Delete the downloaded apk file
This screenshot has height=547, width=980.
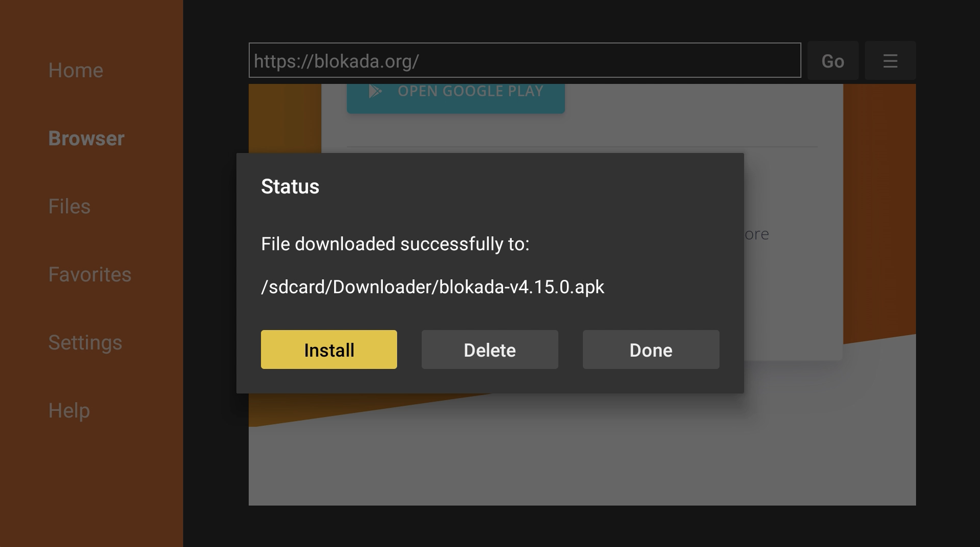coord(490,349)
